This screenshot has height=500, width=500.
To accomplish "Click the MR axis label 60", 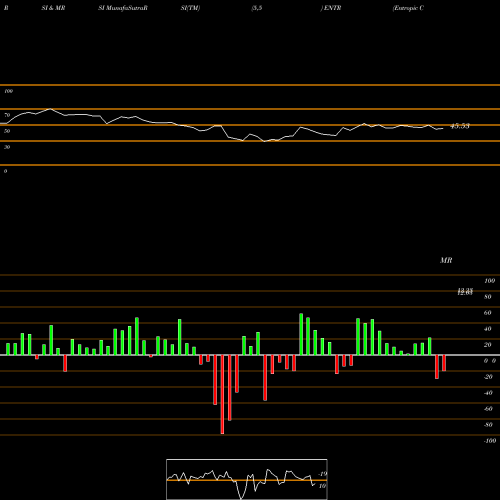I will point(488,313).
